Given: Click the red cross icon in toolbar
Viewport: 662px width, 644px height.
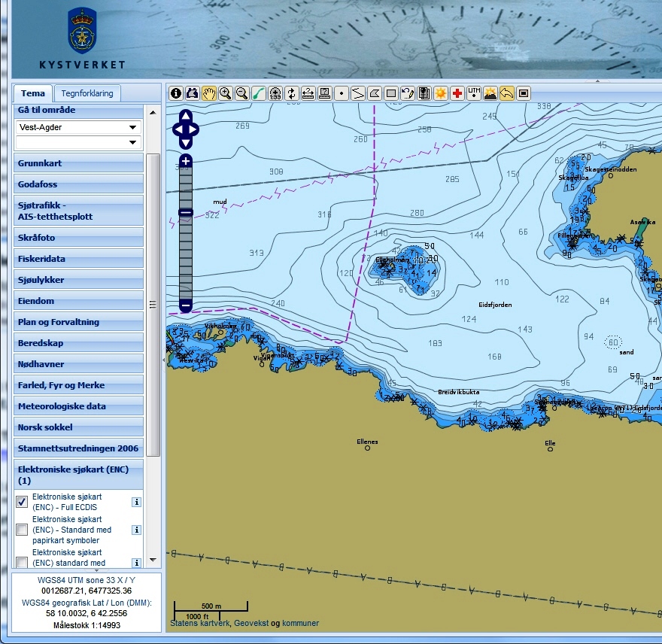Looking at the screenshot, I should (457, 93).
